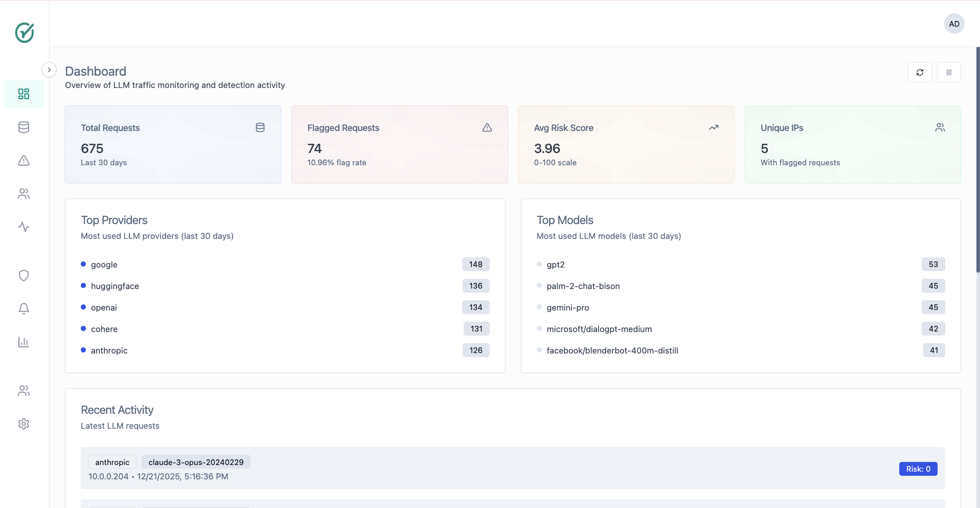Screen dimensions: 980x508
Task: Open the shield security icon
Action: [x=24, y=276]
